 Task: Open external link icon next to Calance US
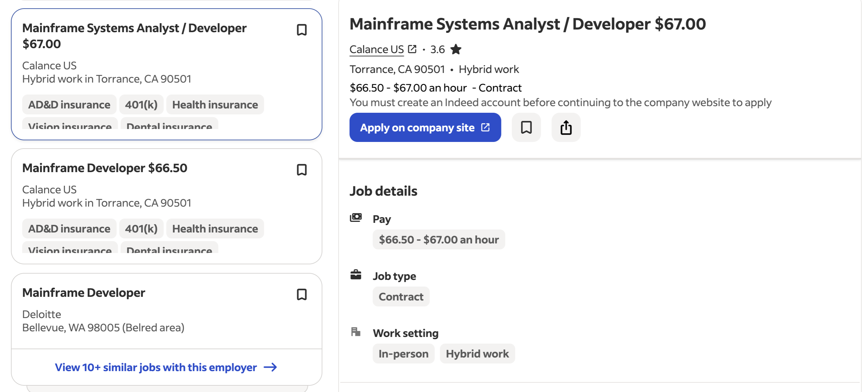[412, 49]
